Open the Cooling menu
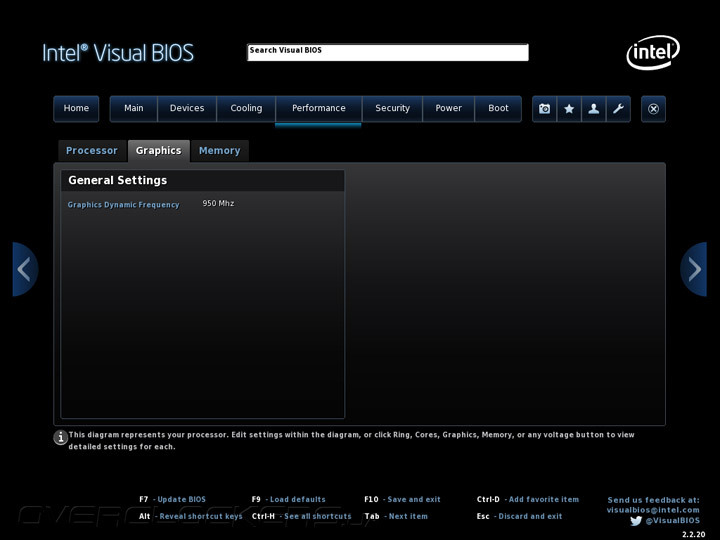720x540 pixels. pos(246,109)
